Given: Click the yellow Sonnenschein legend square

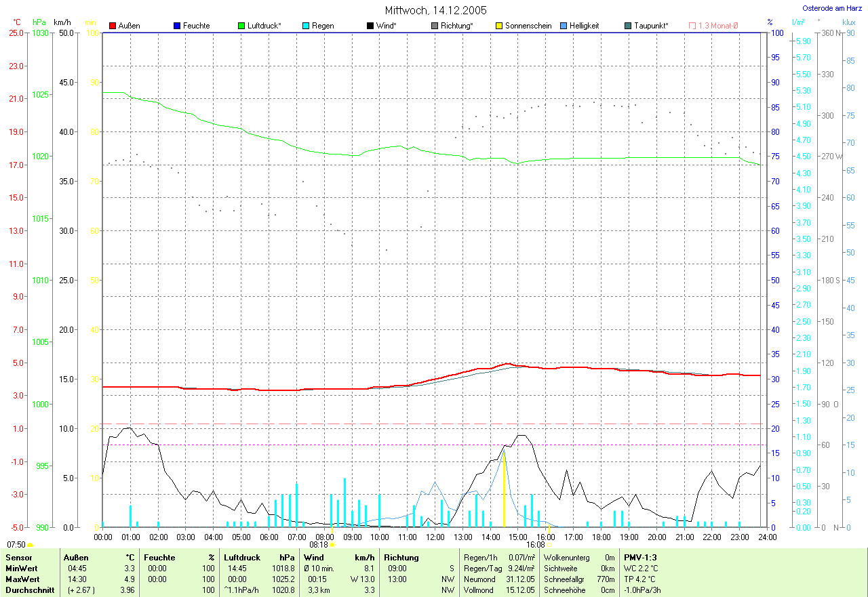Looking at the screenshot, I should click(499, 26).
